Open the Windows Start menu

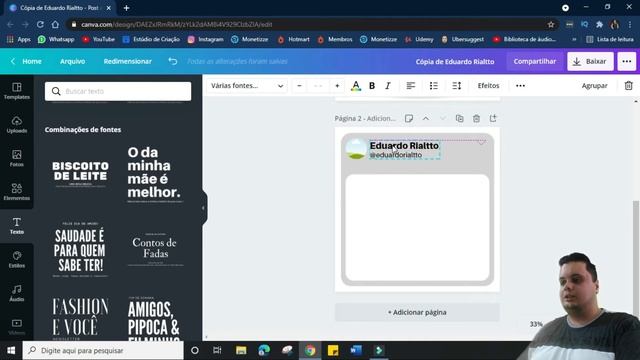[x=11, y=350]
